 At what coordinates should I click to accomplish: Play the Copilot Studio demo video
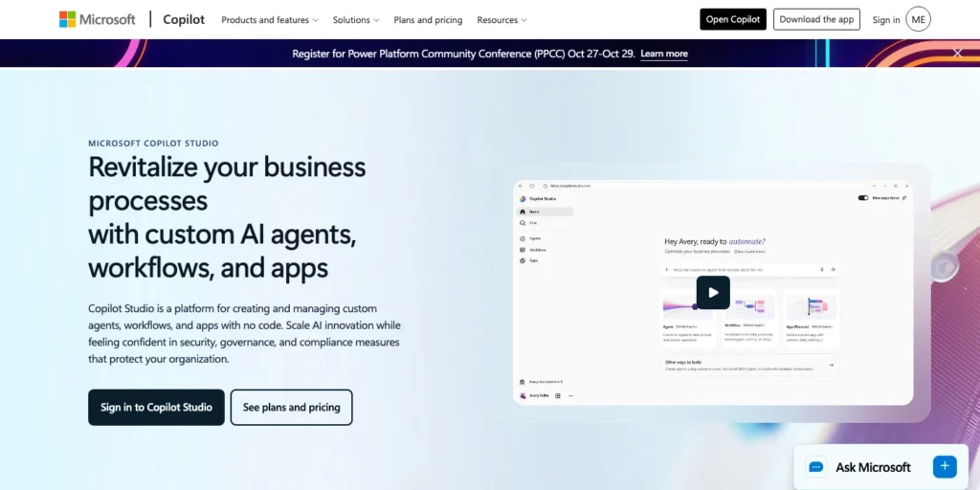tap(713, 293)
